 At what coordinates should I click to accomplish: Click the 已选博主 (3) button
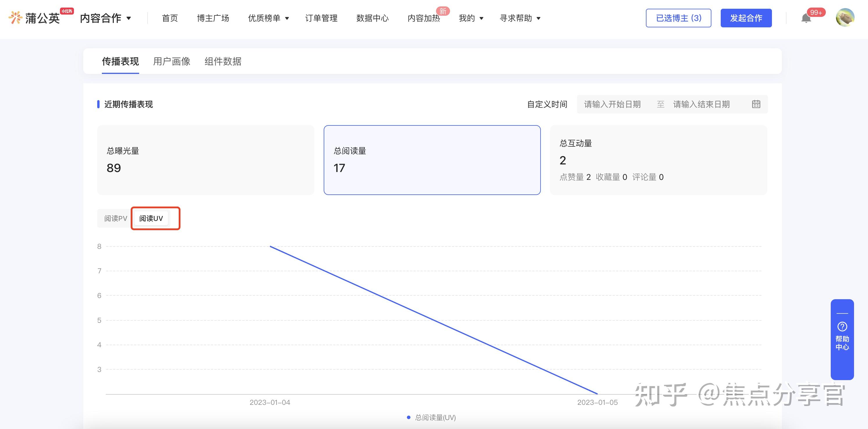point(678,18)
